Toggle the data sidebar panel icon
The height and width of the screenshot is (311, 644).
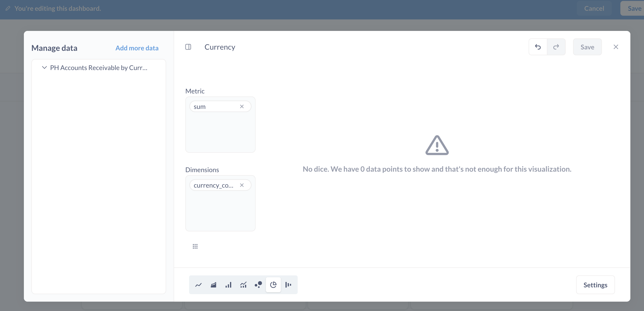click(x=188, y=47)
